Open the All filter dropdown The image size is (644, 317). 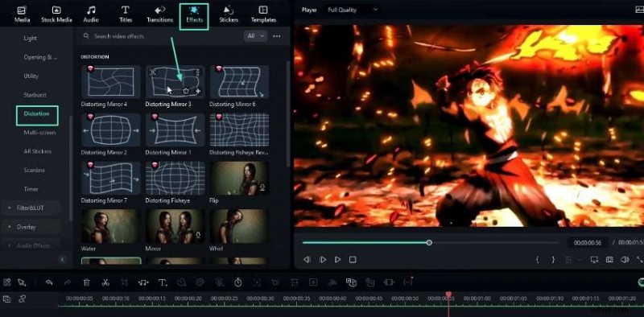255,36
